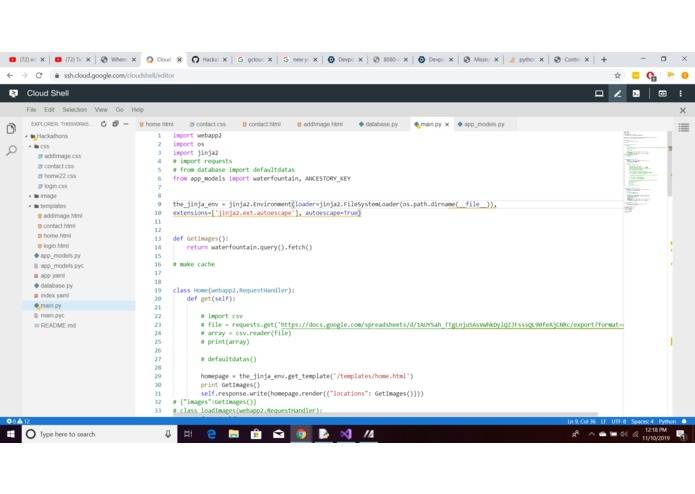Open login.html in the file tree
Screen dimensions: 695x494
point(56,246)
